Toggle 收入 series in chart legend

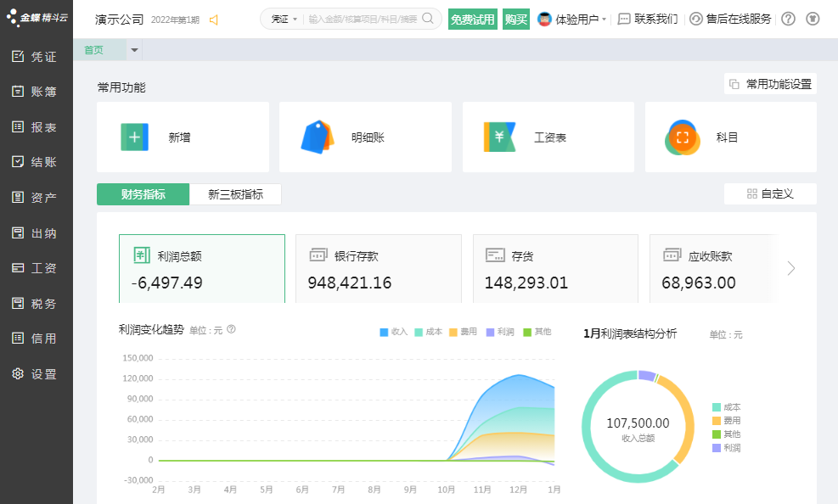point(393,332)
